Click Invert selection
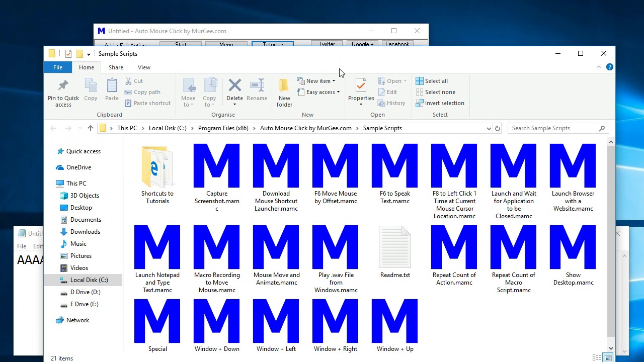 tap(440, 103)
